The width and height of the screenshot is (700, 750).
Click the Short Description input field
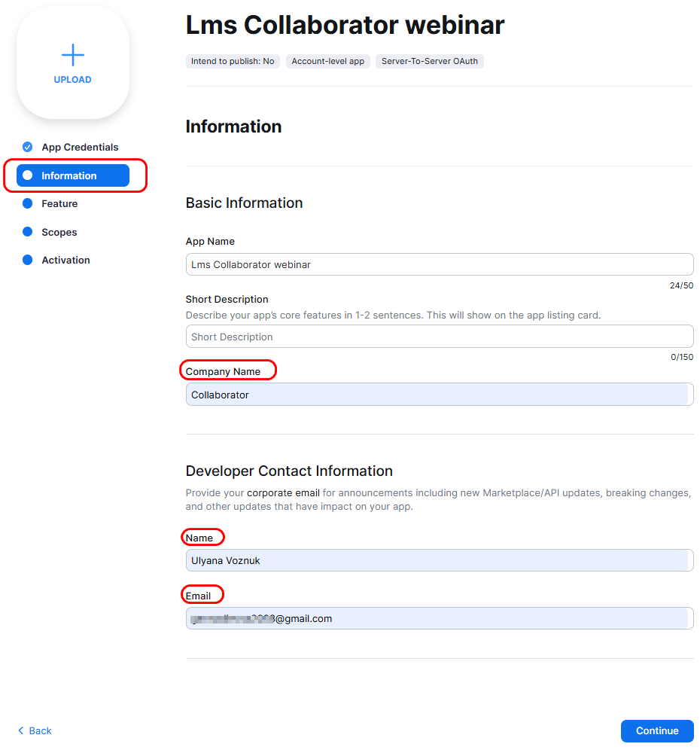click(439, 337)
